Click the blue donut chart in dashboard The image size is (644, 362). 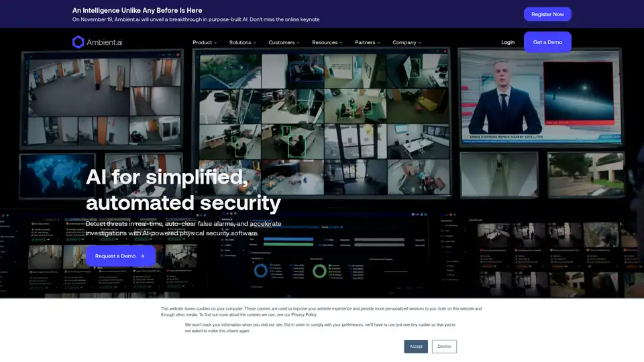(260, 271)
